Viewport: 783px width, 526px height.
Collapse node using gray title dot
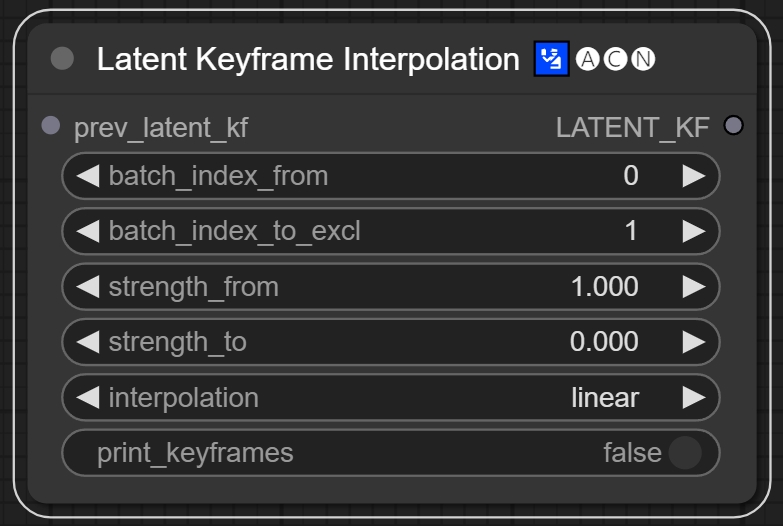(62, 59)
